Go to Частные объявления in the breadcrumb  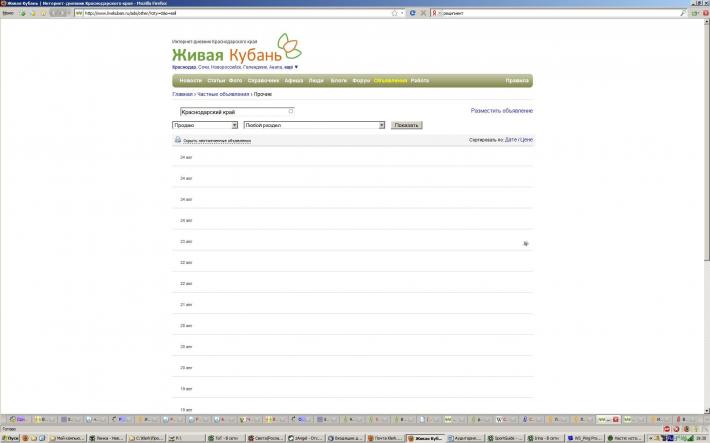point(223,94)
